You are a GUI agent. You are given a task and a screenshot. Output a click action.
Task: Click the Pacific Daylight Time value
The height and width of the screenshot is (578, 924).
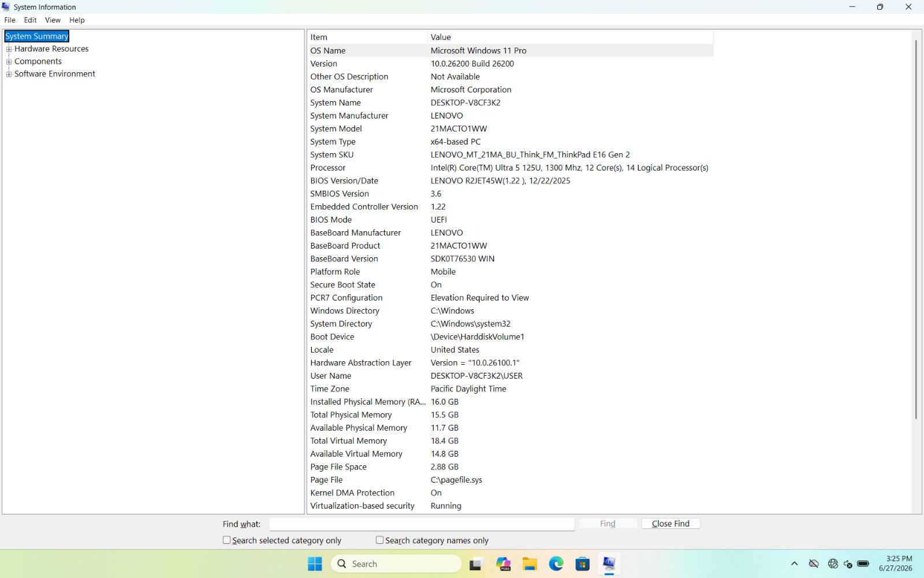[468, 389]
